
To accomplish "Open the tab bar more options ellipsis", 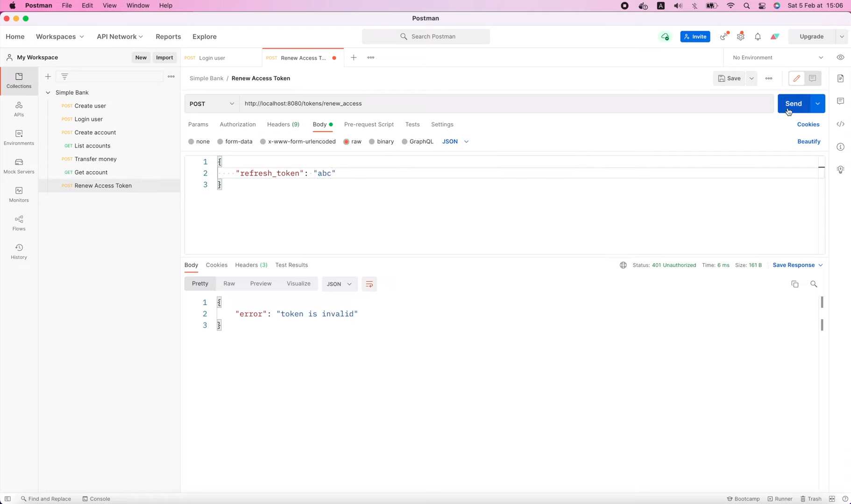I will tap(371, 57).
